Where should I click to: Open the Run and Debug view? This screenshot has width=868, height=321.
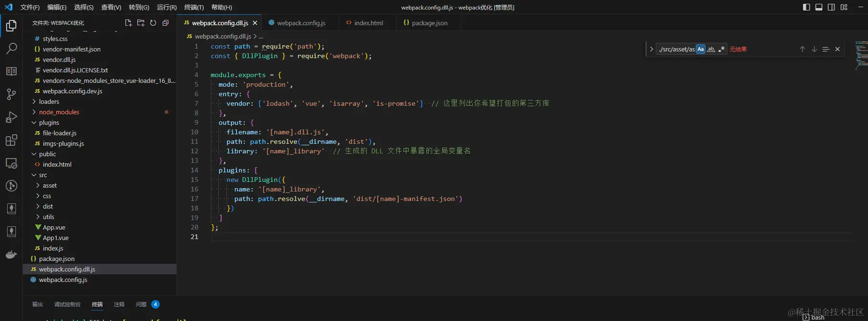[x=11, y=117]
